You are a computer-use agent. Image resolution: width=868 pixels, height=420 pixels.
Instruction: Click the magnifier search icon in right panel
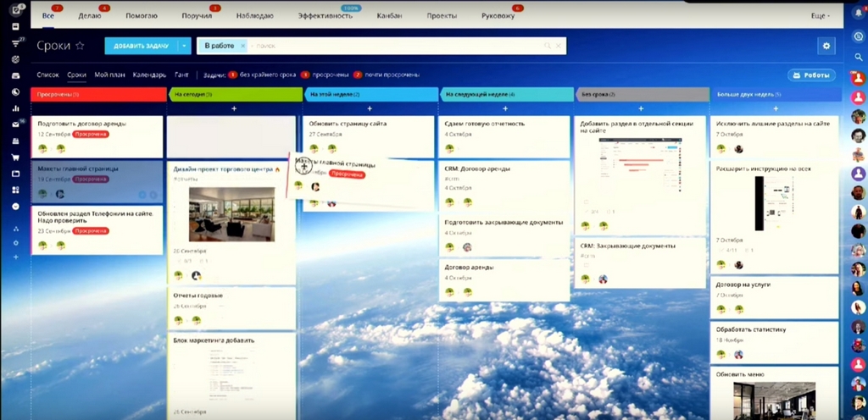coord(859,57)
